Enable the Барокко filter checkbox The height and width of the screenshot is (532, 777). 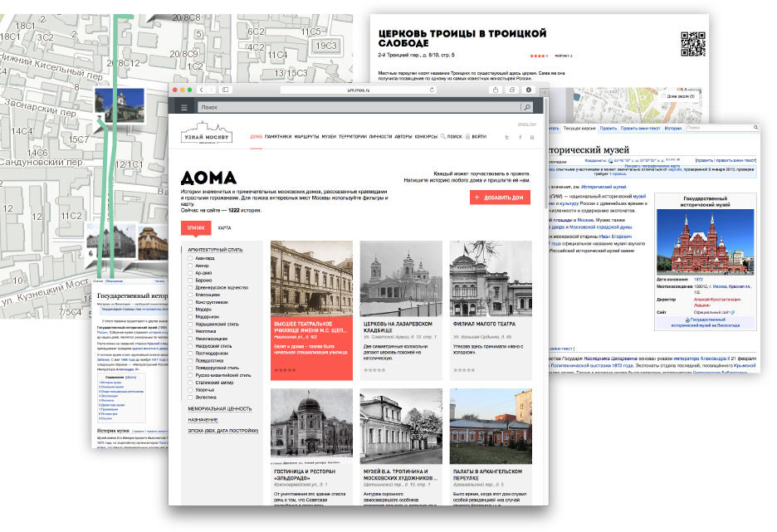click(x=190, y=281)
